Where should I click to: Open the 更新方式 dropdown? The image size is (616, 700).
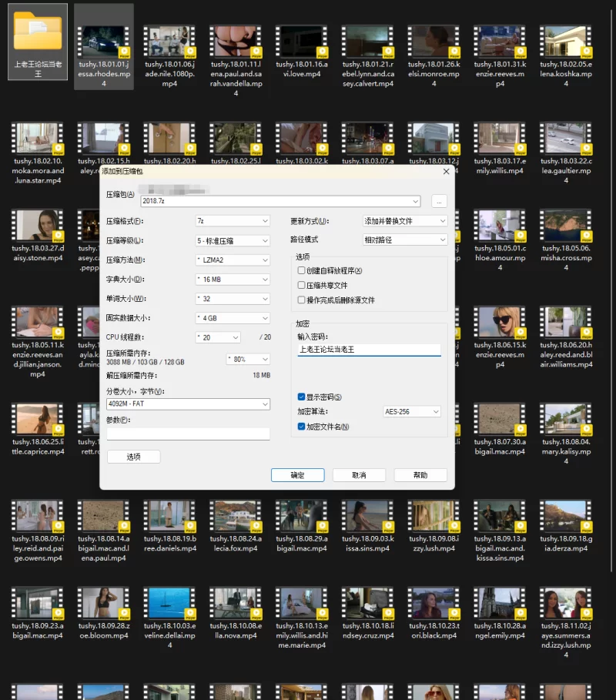pyautogui.click(x=405, y=221)
